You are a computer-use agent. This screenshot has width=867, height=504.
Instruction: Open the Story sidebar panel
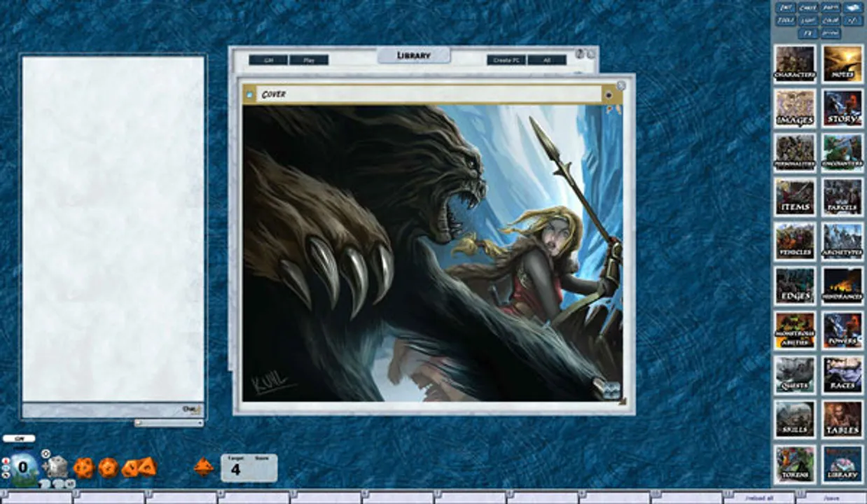point(842,108)
